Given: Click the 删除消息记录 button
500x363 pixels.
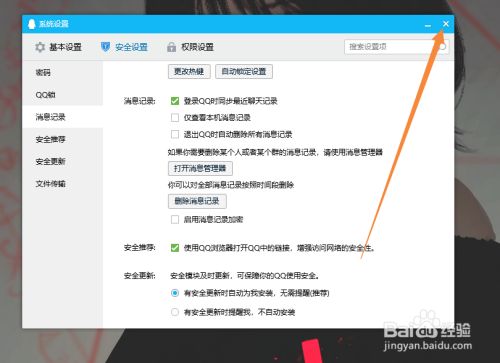Looking at the screenshot, I should click(197, 201).
